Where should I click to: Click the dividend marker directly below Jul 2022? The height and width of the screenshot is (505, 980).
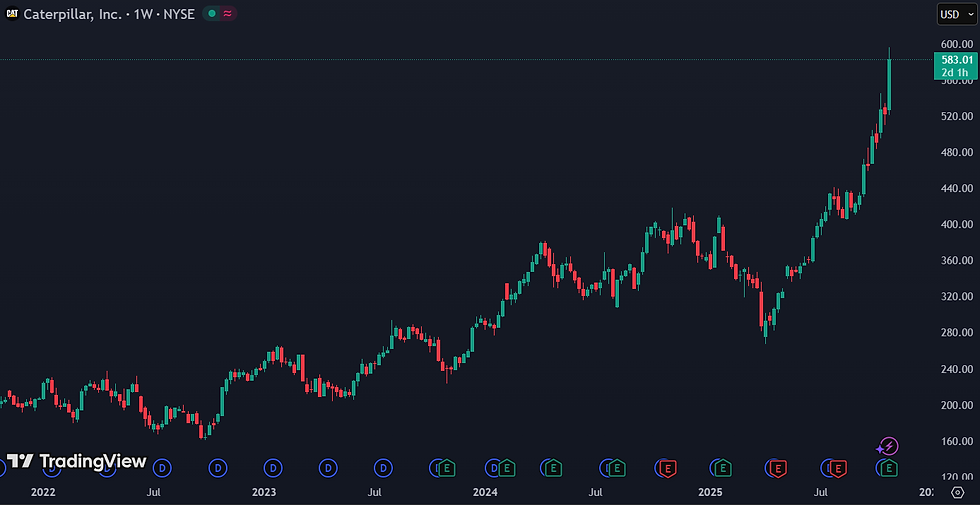[x=162, y=466]
